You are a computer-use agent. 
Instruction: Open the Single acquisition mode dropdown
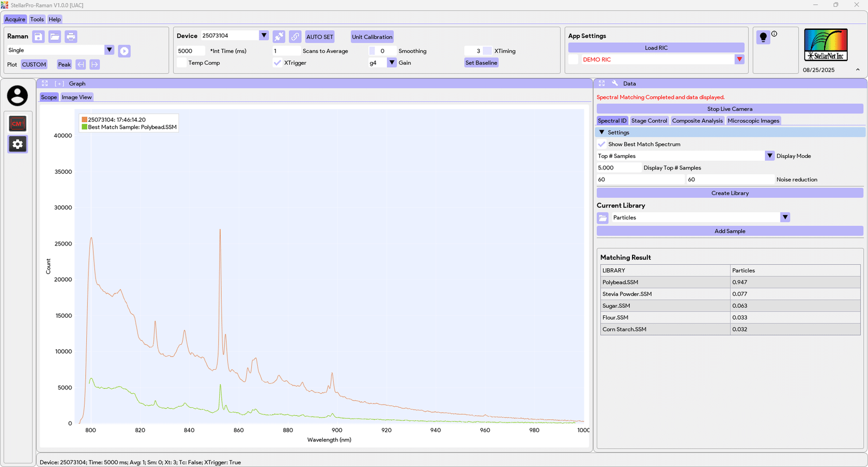click(109, 50)
